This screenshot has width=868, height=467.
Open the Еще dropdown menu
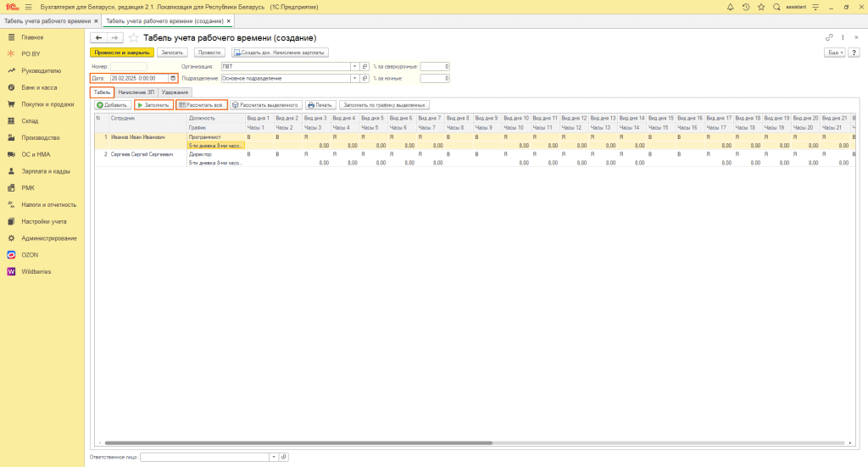(x=834, y=53)
